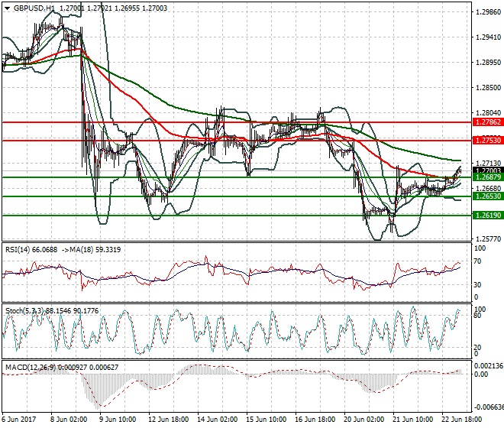This screenshot has height=428, width=504.
Task: Click the RSI(14) indicator label
Action: 18,249
